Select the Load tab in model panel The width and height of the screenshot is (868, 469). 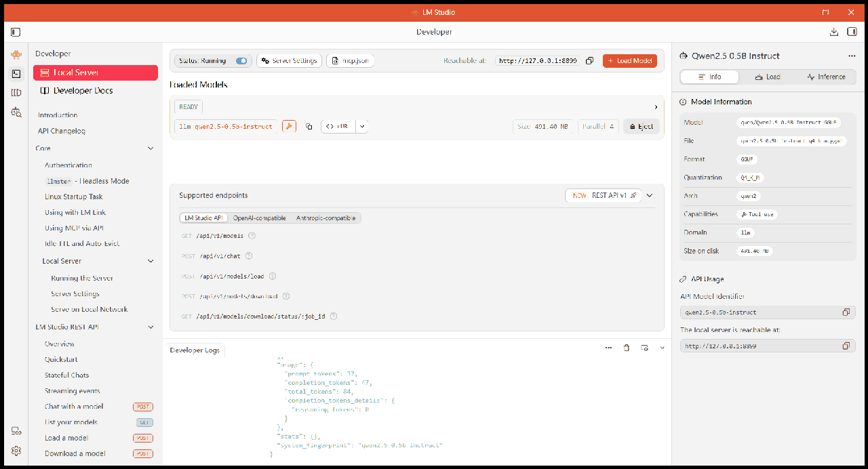tap(768, 77)
